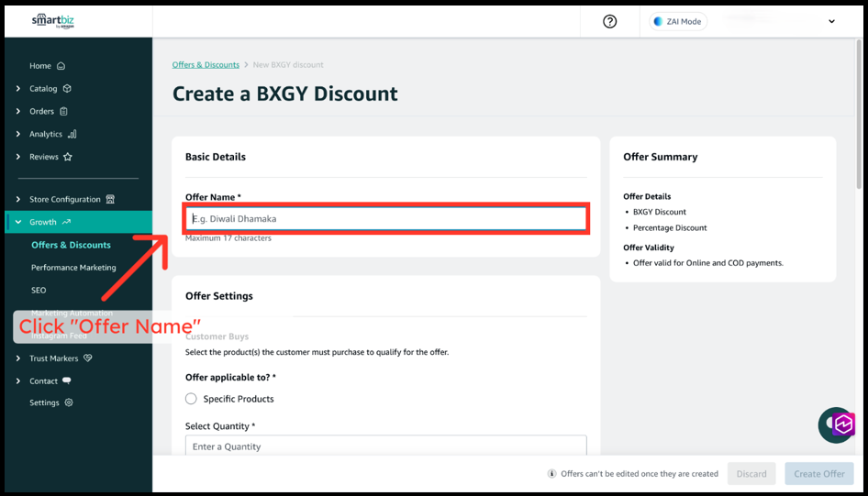Click the Analytics chart icon
868x496 pixels.
coord(72,134)
